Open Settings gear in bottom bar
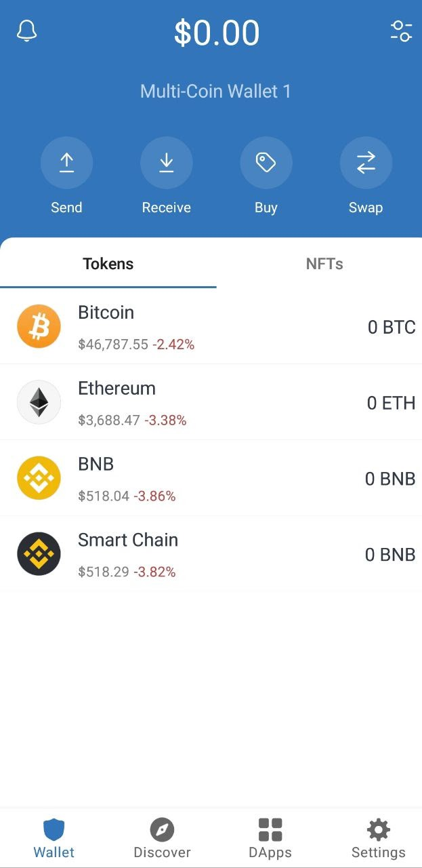This screenshot has width=422, height=868. [378, 838]
